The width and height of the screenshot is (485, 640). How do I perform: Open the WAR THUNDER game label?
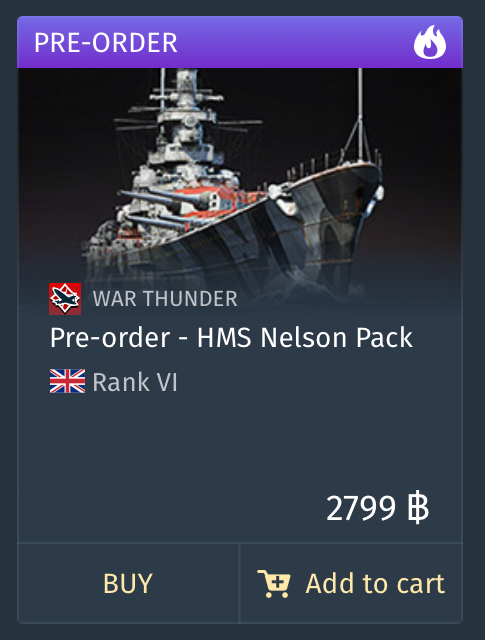tap(165, 299)
